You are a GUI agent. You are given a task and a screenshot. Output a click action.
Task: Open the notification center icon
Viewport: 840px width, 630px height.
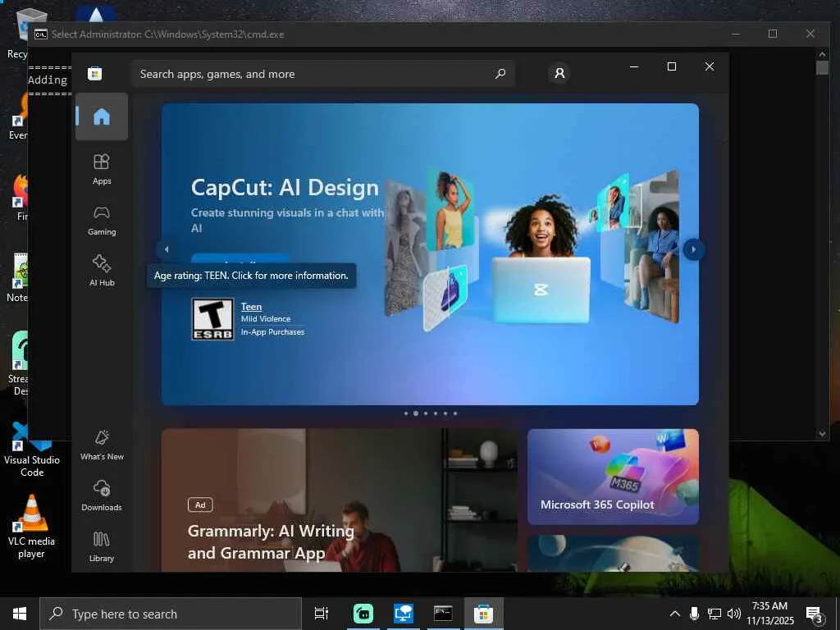click(814, 614)
